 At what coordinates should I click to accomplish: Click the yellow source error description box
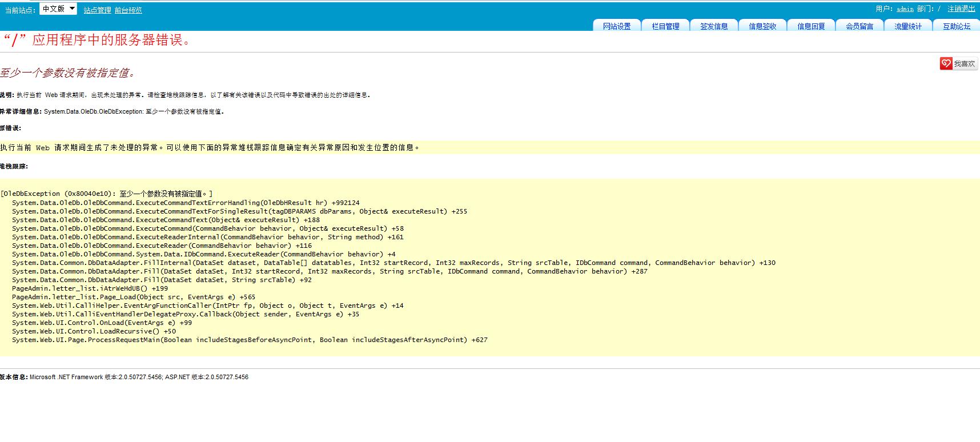point(210,147)
